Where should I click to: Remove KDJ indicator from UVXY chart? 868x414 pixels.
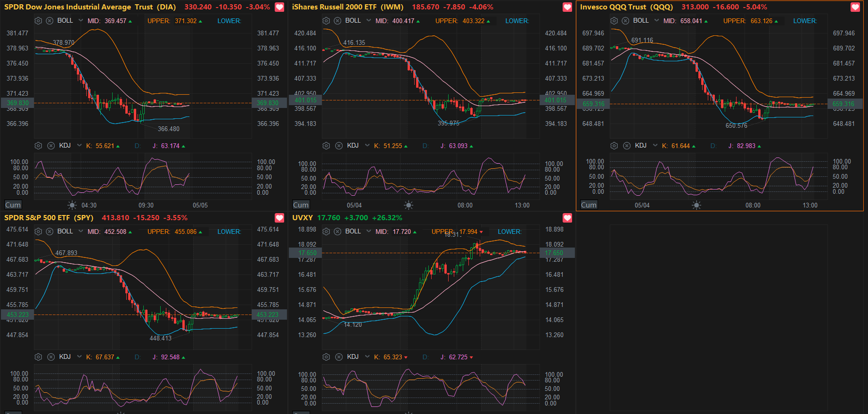(339, 357)
